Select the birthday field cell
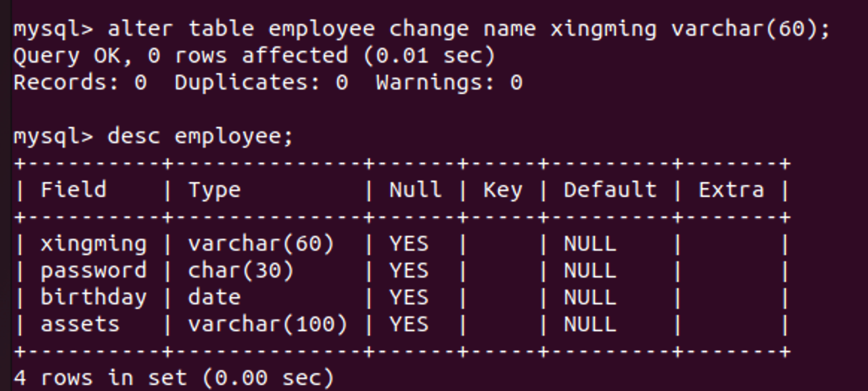The image size is (868, 391). click(x=93, y=298)
